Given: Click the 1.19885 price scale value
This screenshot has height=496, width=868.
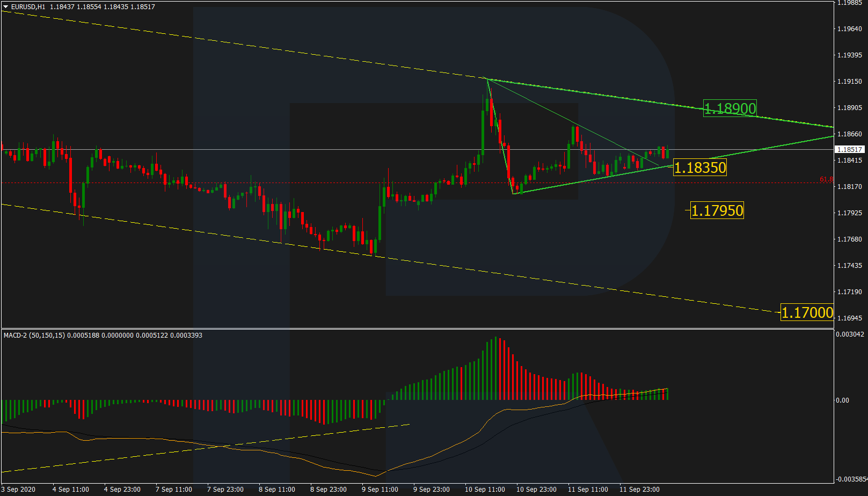Looking at the screenshot, I should coord(850,3).
